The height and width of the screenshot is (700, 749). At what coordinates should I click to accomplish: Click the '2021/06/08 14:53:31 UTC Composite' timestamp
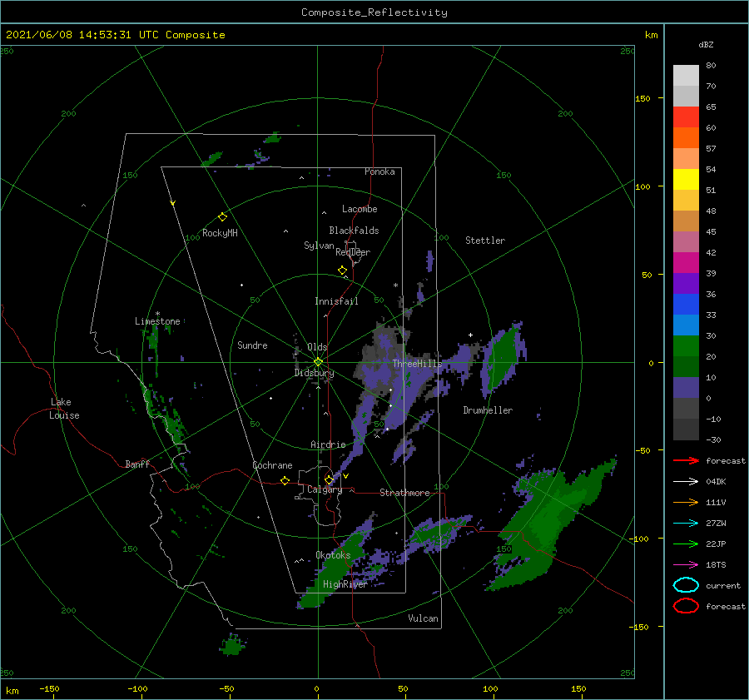point(116,35)
